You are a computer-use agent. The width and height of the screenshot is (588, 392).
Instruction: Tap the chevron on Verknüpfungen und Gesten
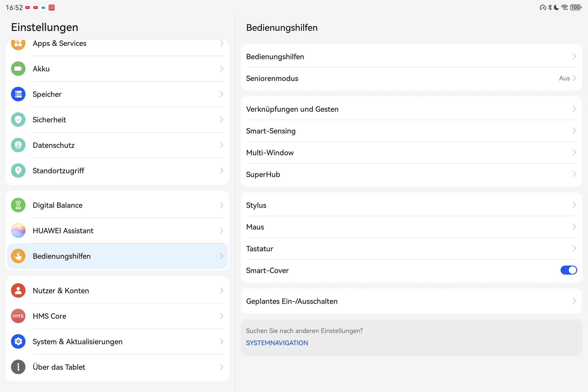tap(574, 109)
